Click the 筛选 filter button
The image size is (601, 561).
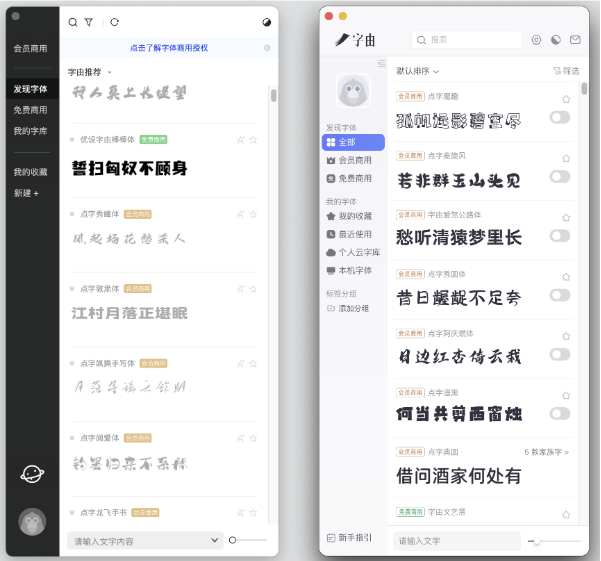click(565, 71)
